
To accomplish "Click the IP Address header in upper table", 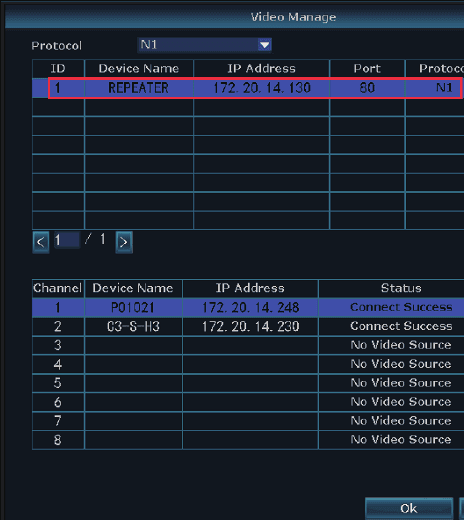I will click(x=262, y=69).
